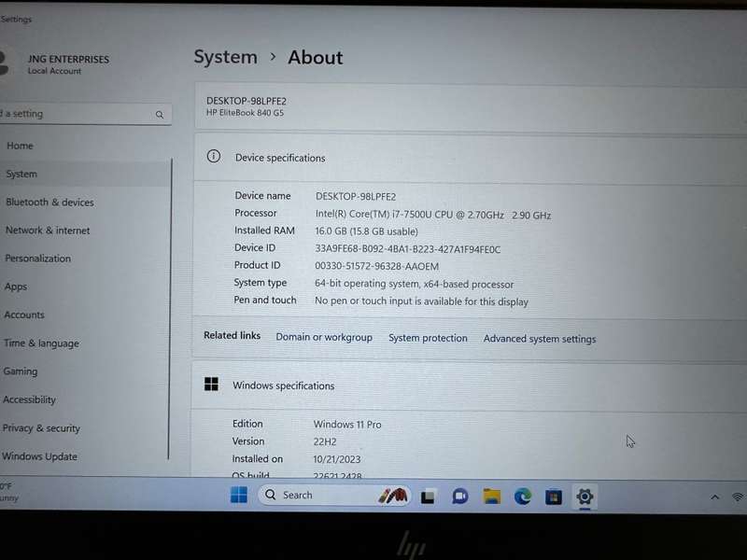Screen dimensions: 747x560
Task: Open Task View from the taskbar
Action: click(x=428, y=497)
